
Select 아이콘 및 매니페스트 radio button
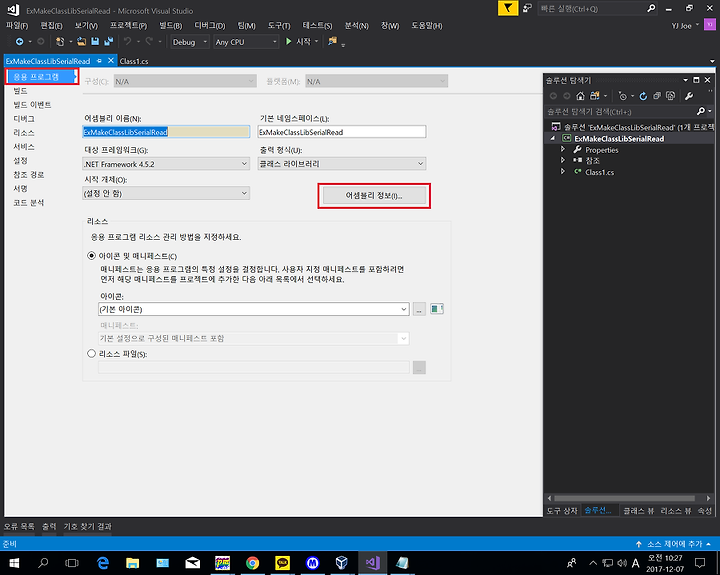pyautogui.click(x=91, y=256)
